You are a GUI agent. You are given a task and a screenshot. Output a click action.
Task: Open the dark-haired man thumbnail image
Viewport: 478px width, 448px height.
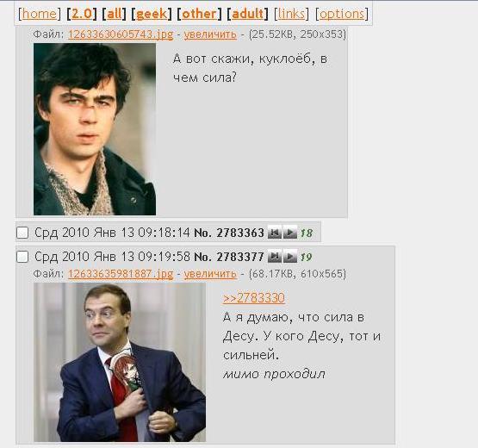95,129
